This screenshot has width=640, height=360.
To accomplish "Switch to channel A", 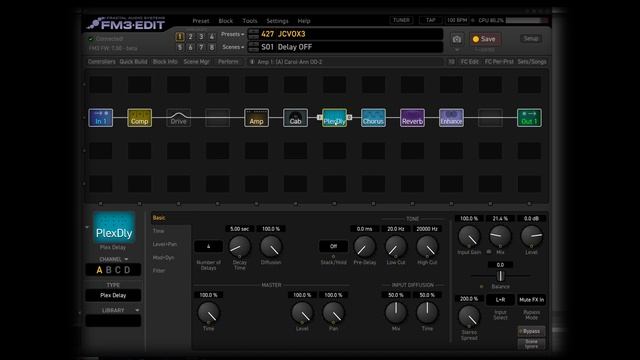I will click(x=99, y=270).
